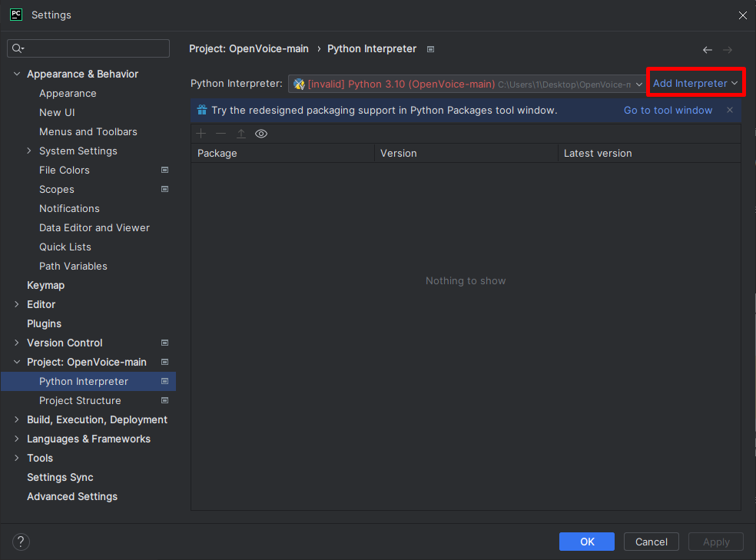Image resolution: width=756 pixels, height=560 pixels.
Task: Select Appearance settings page
Action: (x=68, y=93)
